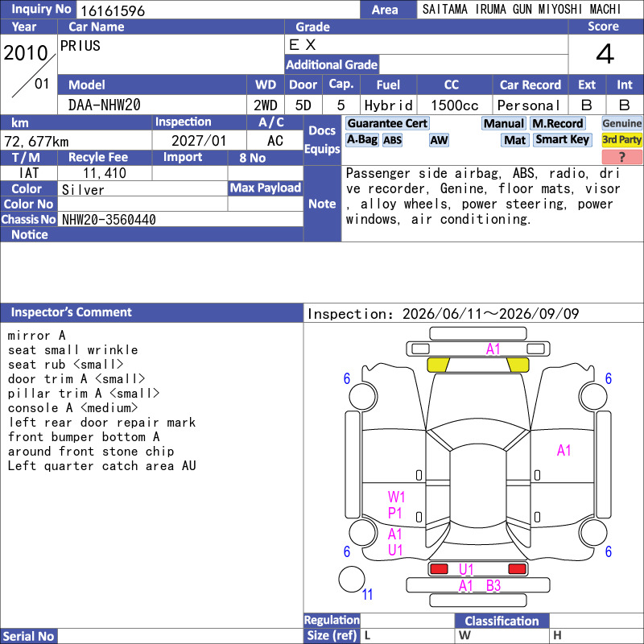Select the A-Bag equipment tag
Viewport: 644px width, 644px height.
tap(361, 139)
